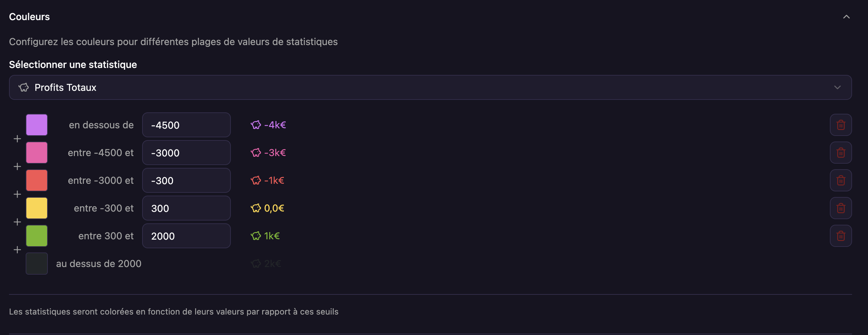Collapse the Couleurs section
Viewport: 868px width, 335px height.
[846, 17]
